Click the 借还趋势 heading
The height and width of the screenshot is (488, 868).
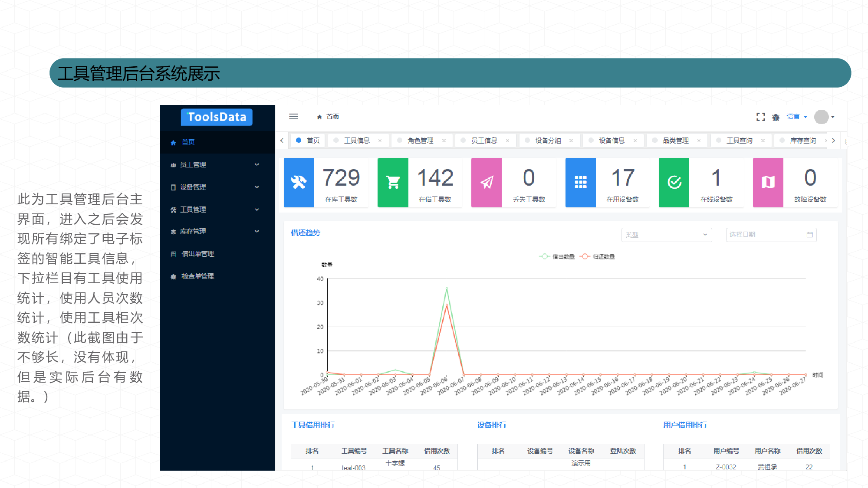306,233
